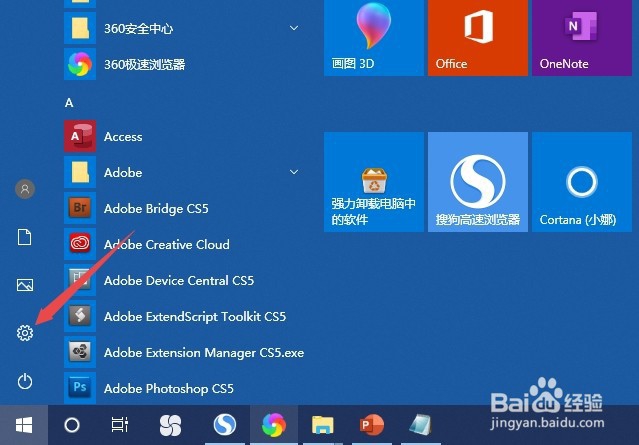This screenshot has width=639, height=445.
Task: Click the Windows Start button
Action: coord(24,425)
